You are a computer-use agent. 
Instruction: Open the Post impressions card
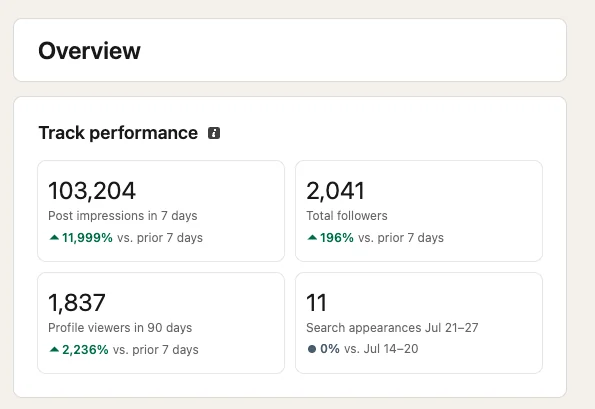(161, 211)
